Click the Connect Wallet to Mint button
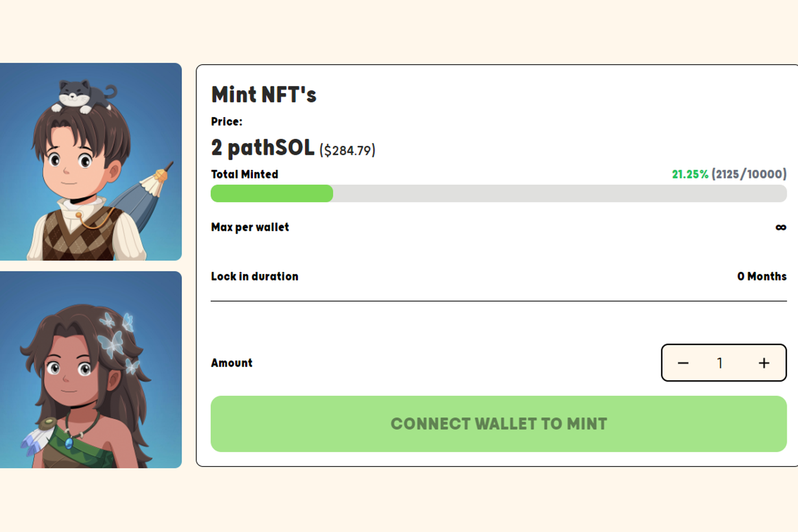 498,424
